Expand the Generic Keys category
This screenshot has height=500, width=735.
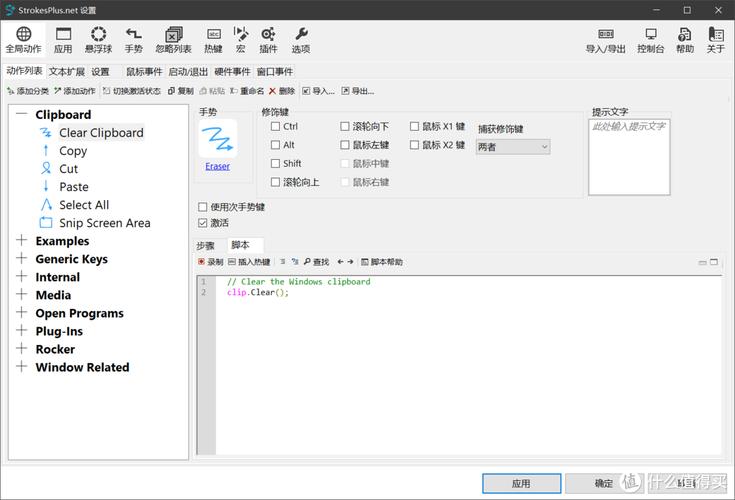[x=21, y=258]
